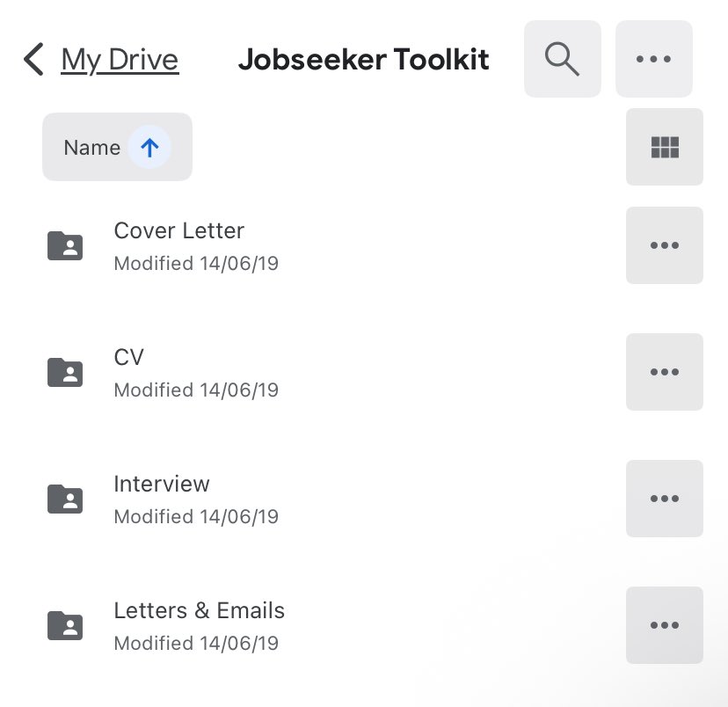Navigate back to My Drive
The height and width of the screenshot is (707, 728).
point(120,59)
